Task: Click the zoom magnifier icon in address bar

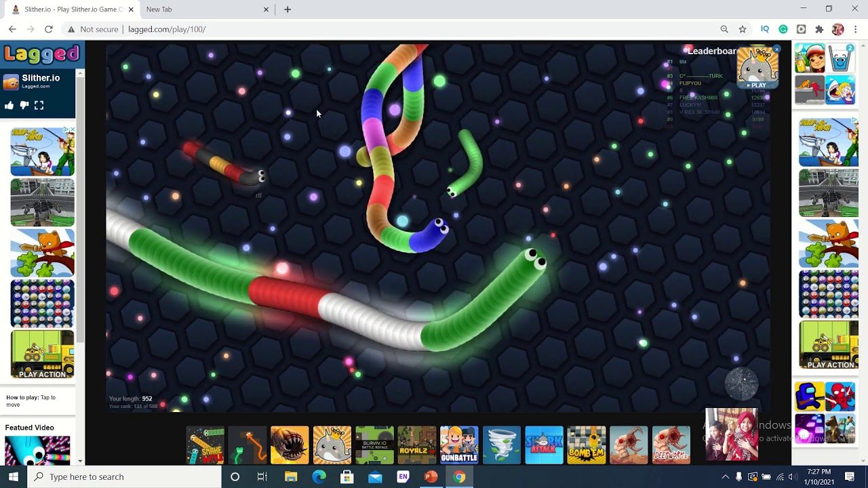Action: [x=724, y=29]
